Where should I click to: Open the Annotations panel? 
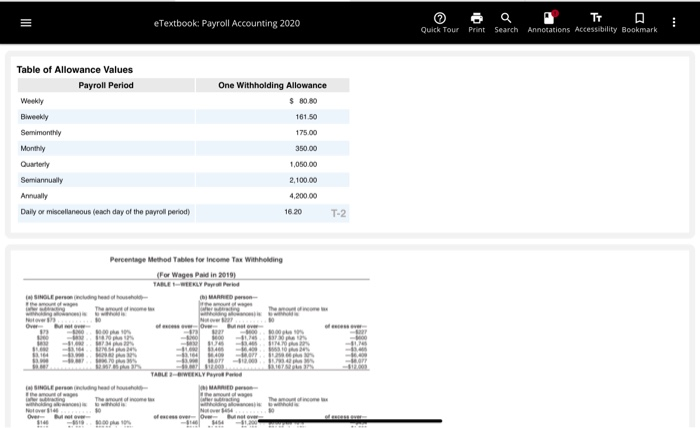click(x=549, y=23)
